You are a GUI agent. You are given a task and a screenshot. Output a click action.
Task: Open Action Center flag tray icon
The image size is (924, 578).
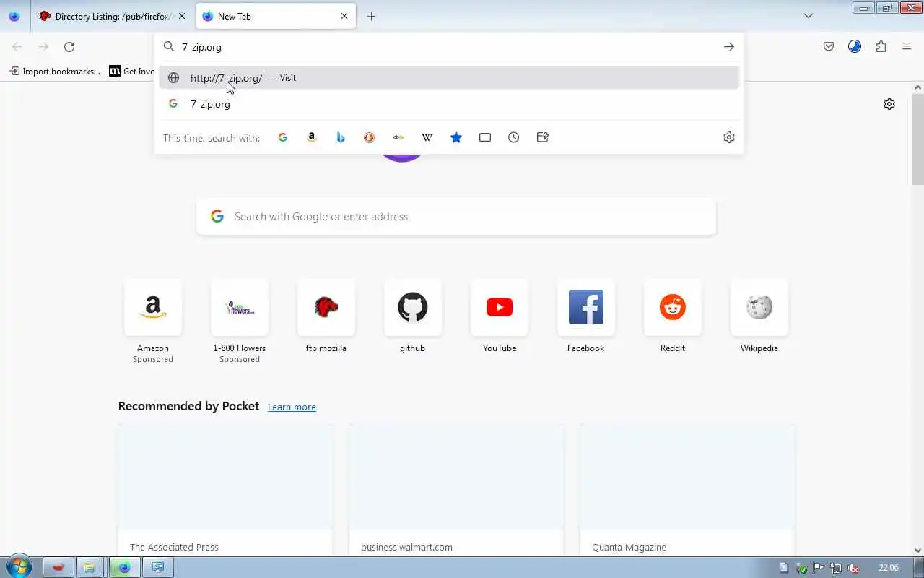pos(819,568)
